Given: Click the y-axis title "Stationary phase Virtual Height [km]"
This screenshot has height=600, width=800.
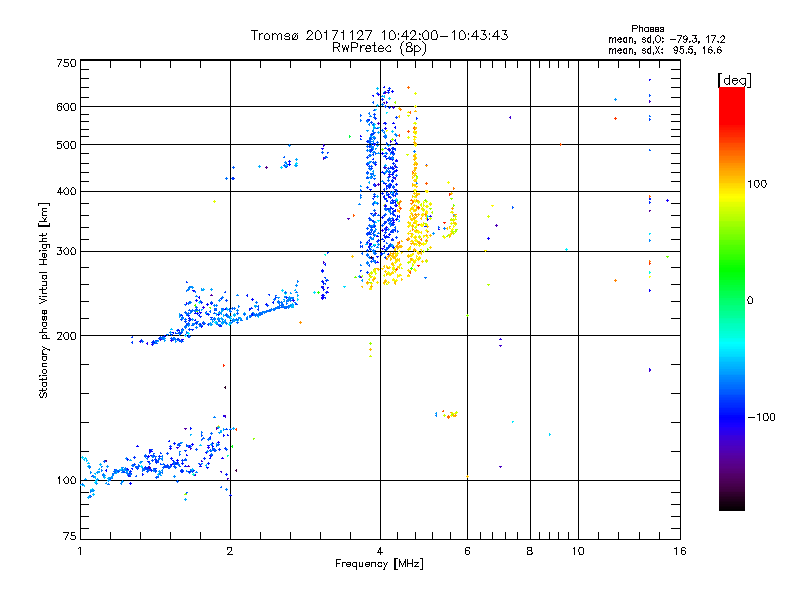Looking at the screenshot, I should [x=44, y=300].
